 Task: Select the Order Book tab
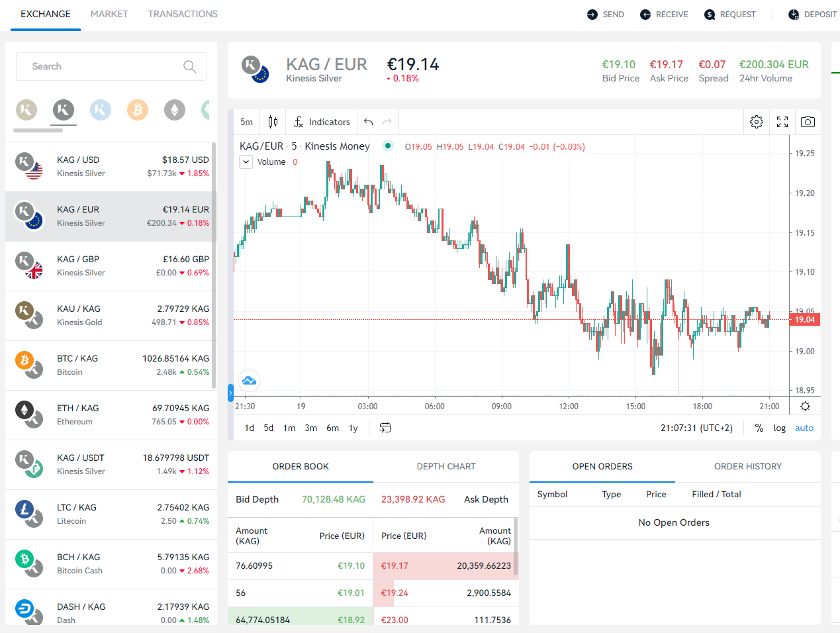coord(301,466)
